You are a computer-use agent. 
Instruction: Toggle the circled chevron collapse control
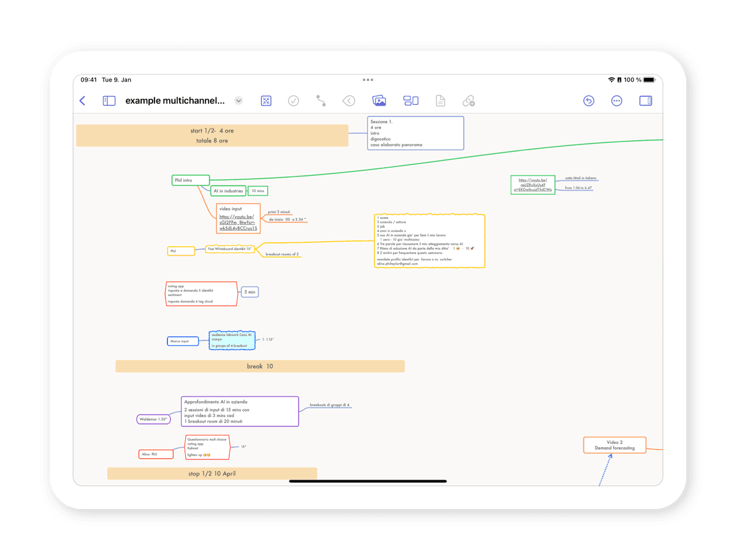(x=348, y=100)
